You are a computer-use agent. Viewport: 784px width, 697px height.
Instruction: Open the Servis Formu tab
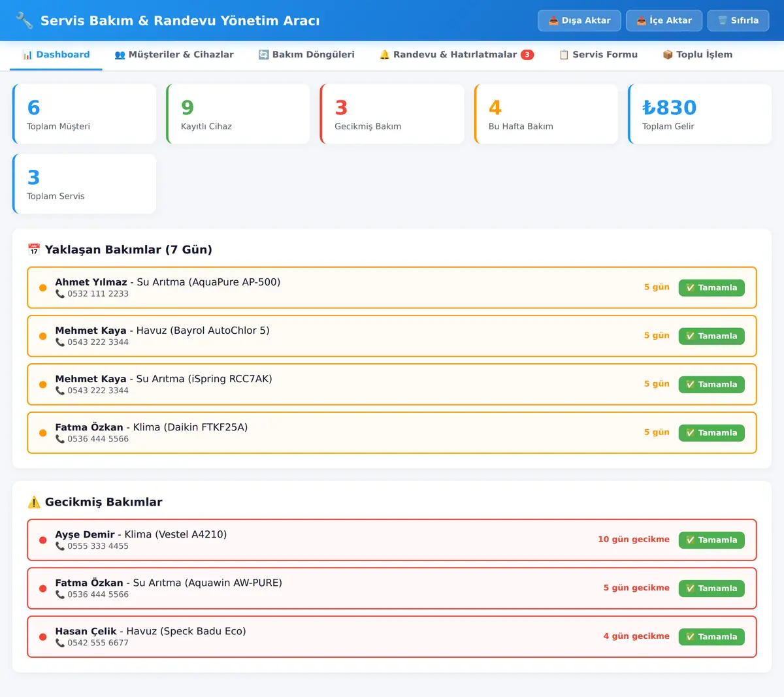(x=598, y=55)
